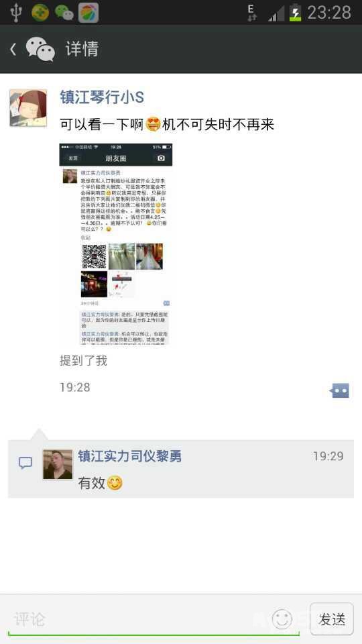Open the comment/like options bubble icon
362x644 pixels.
click(x=339, y=390)
